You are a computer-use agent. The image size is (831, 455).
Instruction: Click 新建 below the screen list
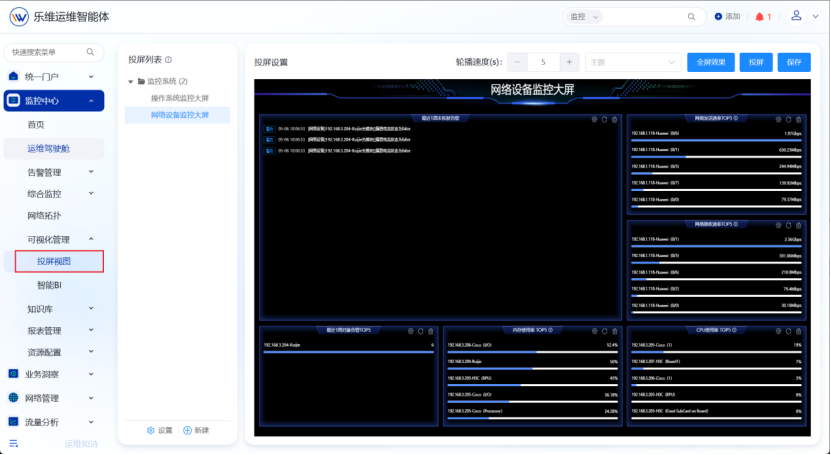[x=196, y=430]
